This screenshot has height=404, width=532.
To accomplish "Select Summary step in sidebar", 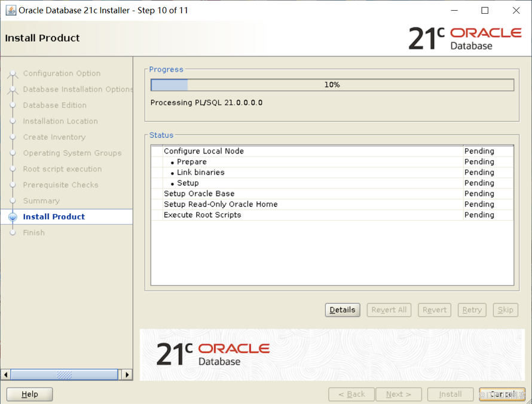I will click(x=41, y=201).
